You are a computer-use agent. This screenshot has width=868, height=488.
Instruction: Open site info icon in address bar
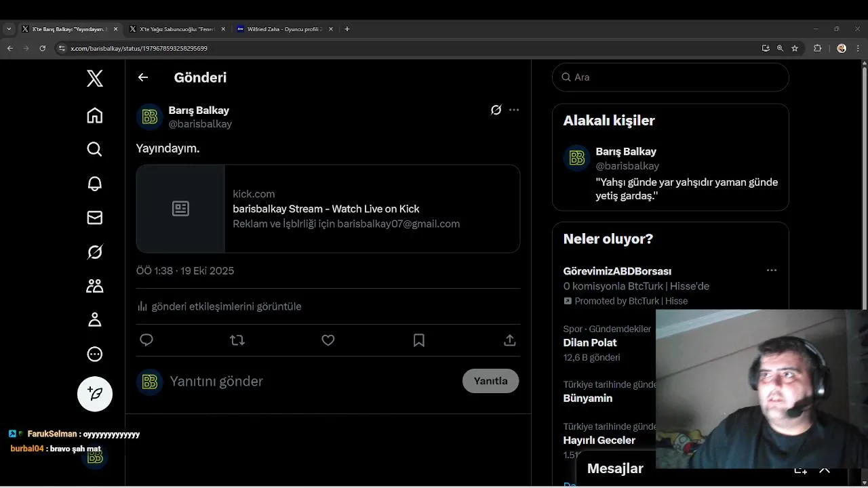coord(62,48)
